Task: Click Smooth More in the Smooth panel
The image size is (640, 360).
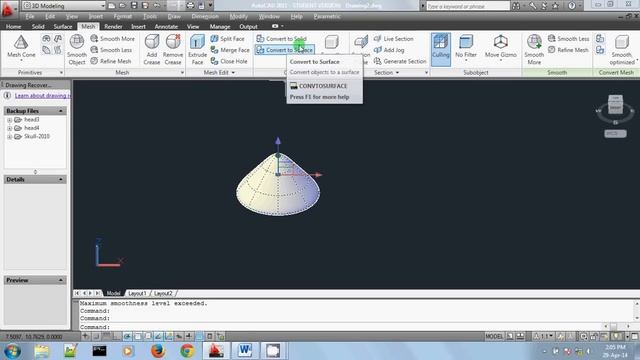Action: [x=534, y=49]
